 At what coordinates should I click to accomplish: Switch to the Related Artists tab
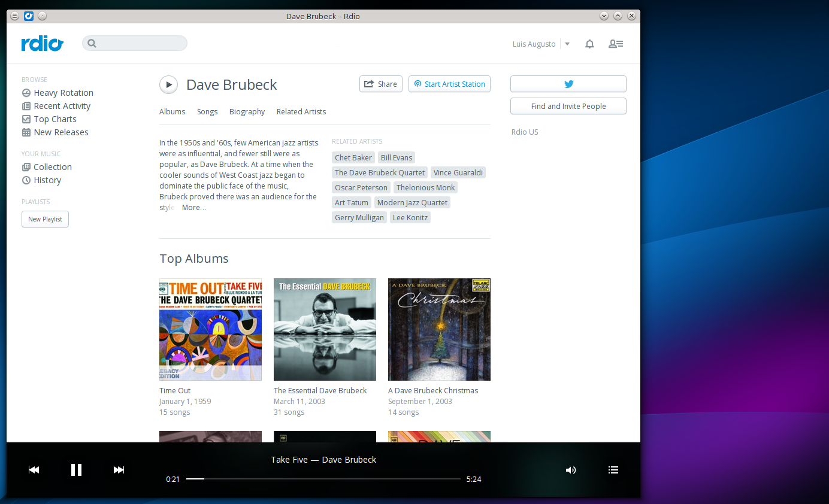tap(301, 112)
